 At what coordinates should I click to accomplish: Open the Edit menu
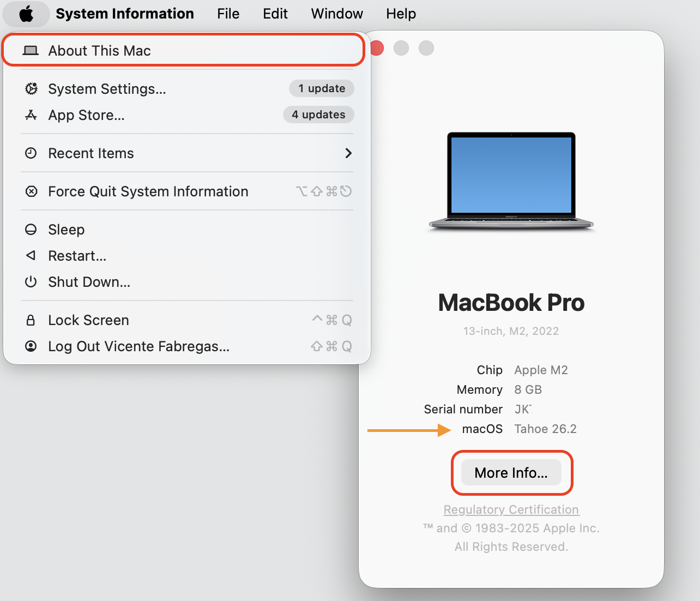point(275,14)
